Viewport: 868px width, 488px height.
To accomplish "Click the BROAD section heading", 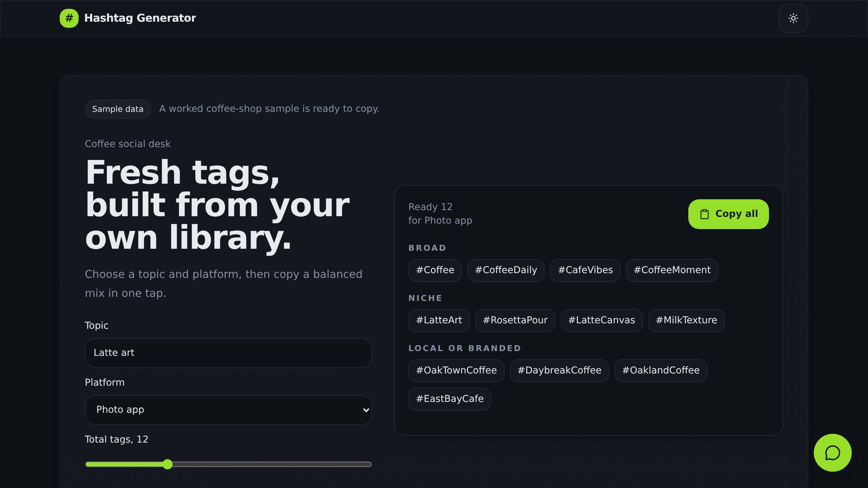I will tap(427, 248).
